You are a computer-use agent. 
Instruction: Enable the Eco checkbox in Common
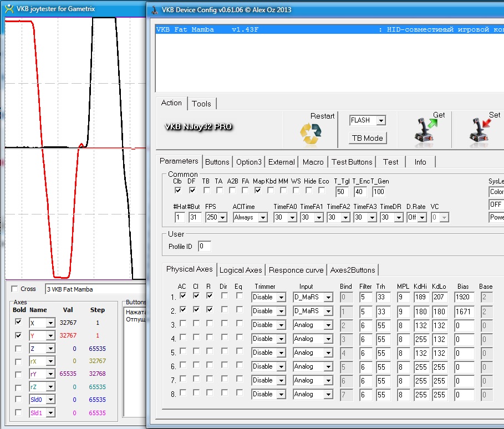[x=322, y=190]
